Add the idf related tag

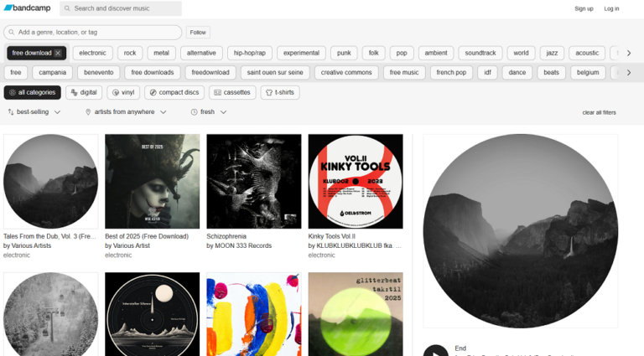(487, 73)
